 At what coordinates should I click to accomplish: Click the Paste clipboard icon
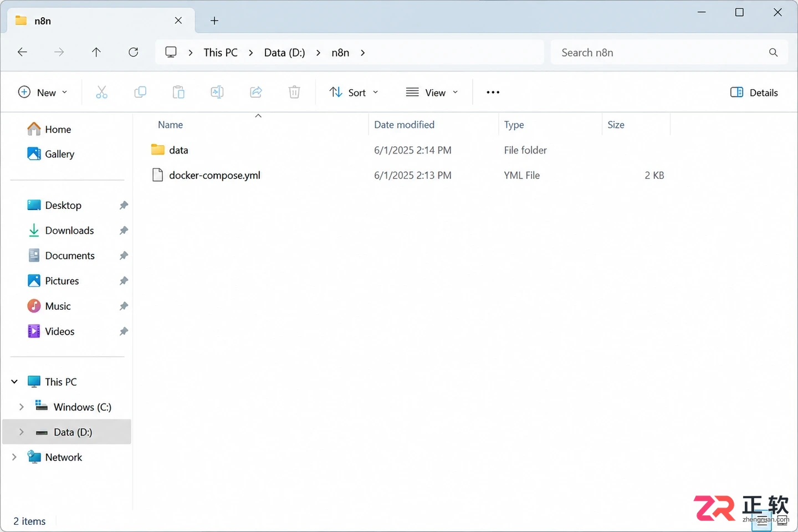(x=178, y=93)
